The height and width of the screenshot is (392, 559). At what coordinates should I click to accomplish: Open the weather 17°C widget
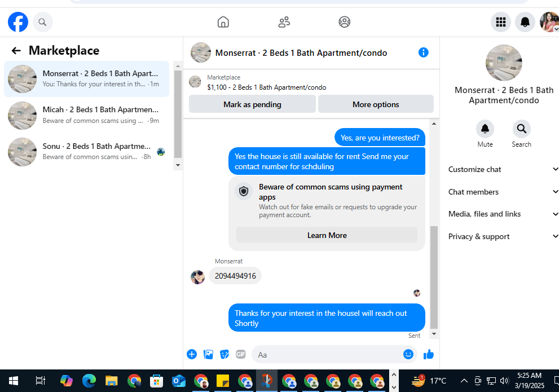(x=429, y=381)
